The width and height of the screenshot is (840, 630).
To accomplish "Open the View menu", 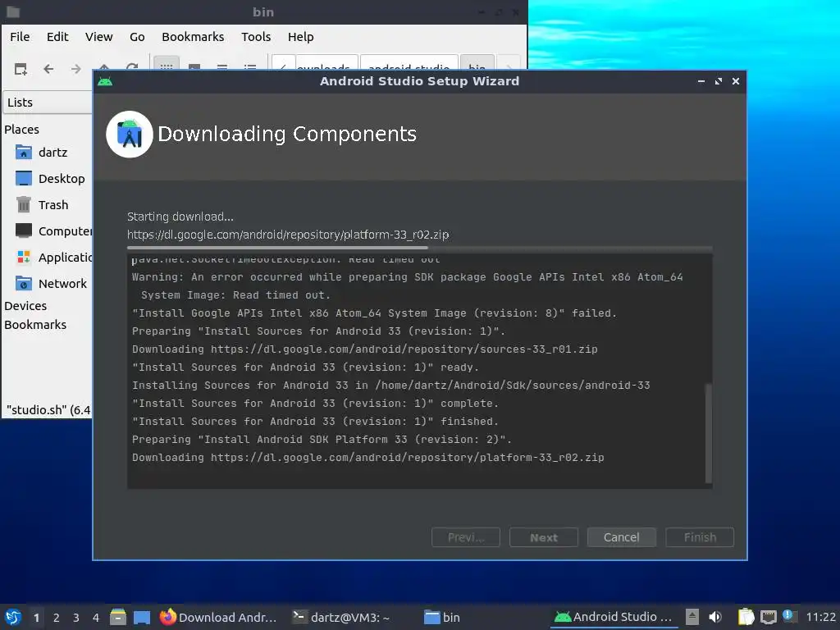I will (x=98, y=37).
